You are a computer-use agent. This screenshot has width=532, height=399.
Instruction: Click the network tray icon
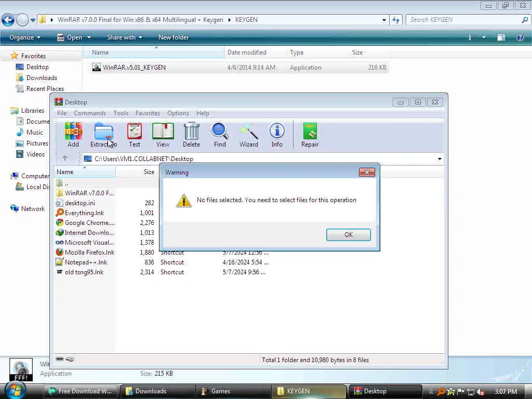[471, 392]
